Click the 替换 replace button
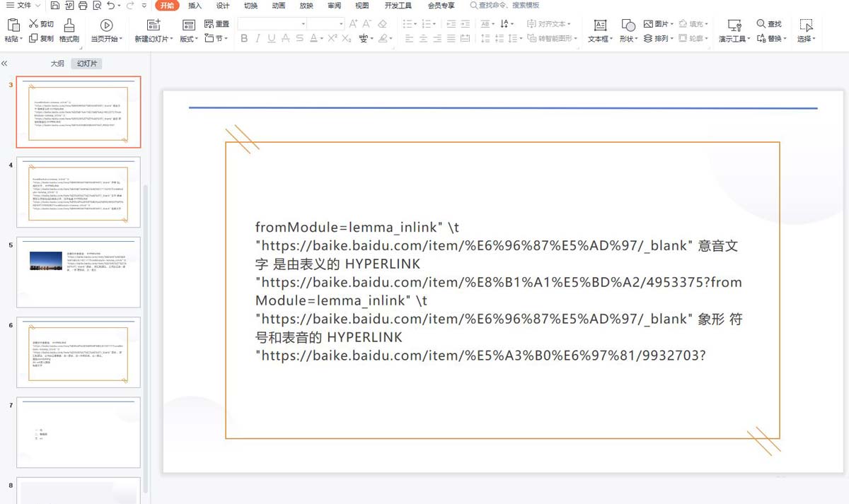The width and height of the screenshot is (849, 504). click(771, 38)
